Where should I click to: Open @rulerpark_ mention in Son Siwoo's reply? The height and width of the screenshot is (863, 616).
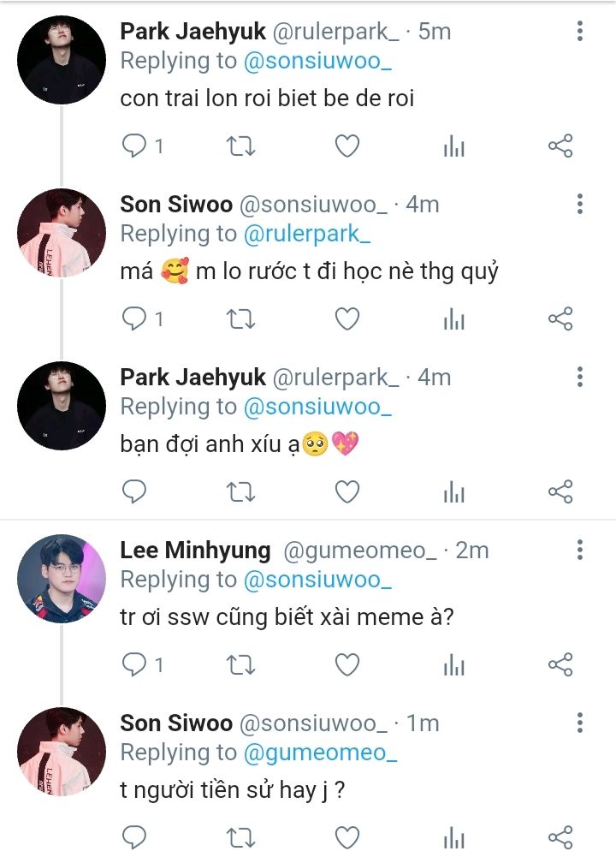click(x=307, y=234)
